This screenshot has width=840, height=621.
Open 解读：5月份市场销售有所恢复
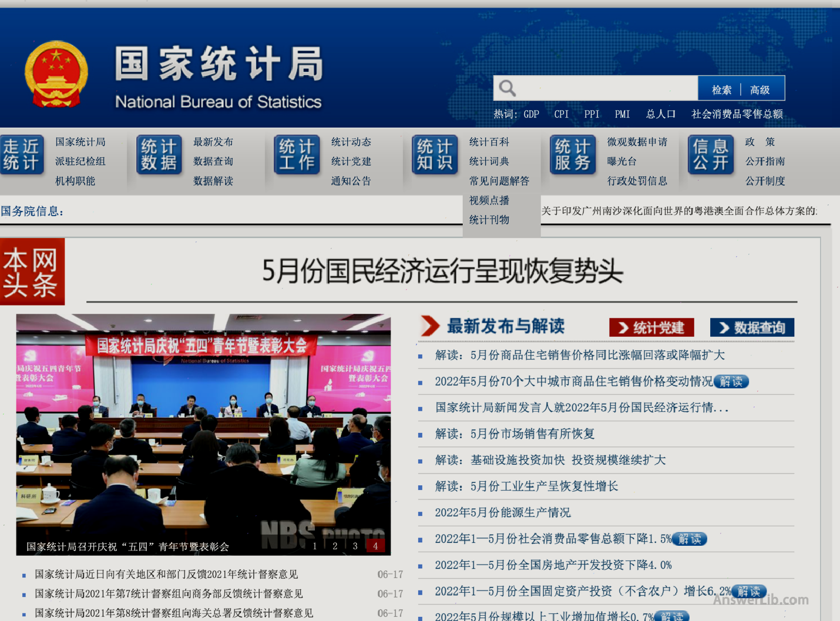(x=515, y=434)
